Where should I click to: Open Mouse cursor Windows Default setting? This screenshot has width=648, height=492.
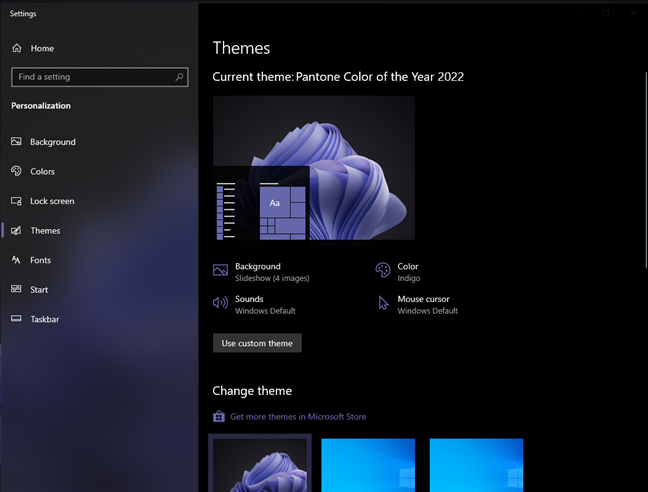(418, 304)
